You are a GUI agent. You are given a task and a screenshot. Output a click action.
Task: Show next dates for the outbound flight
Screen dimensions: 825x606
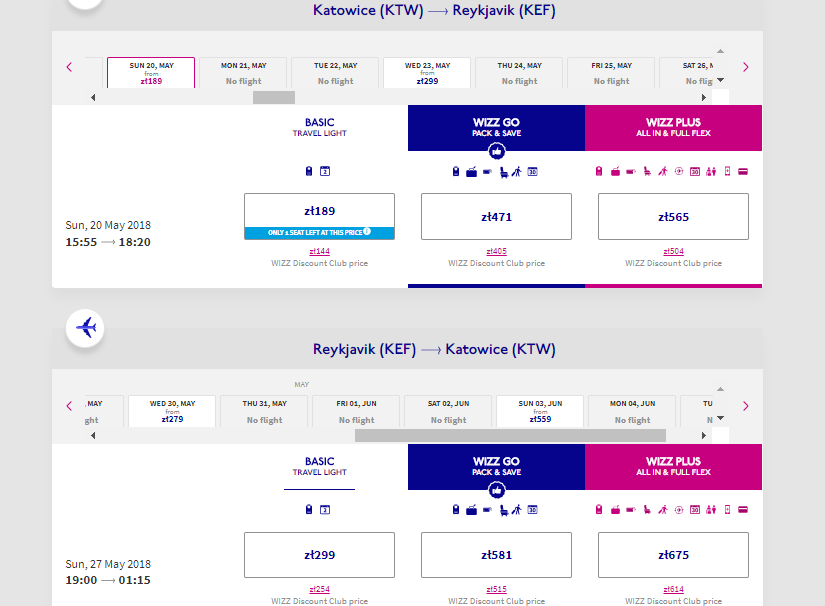[745, 67]
